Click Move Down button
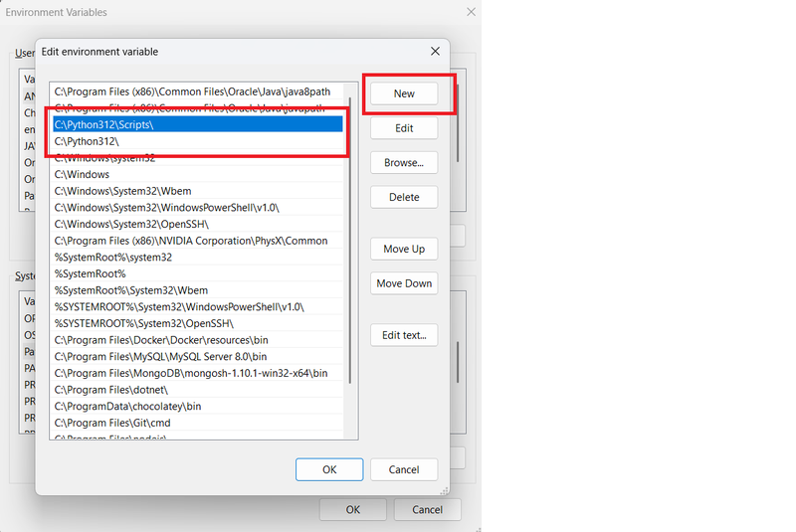Image resolution: width=796 pixels, height=532 pixels. (x=404, y=283)
